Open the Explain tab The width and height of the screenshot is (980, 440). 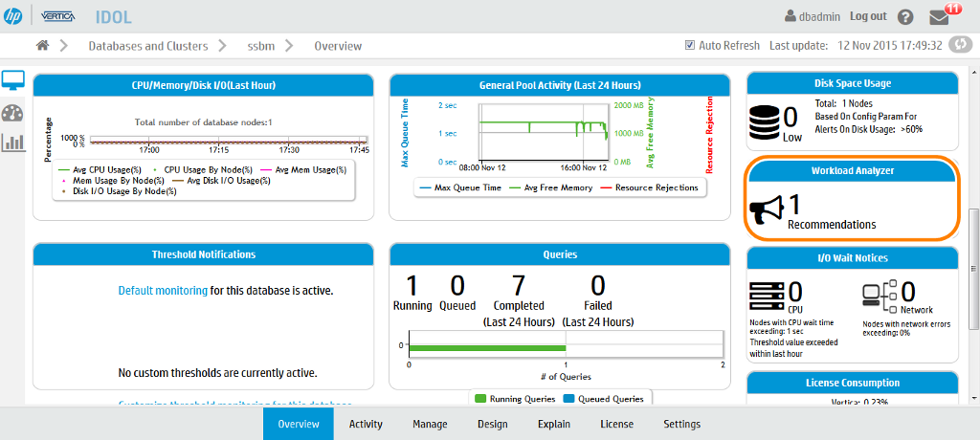(x=554, y=424)
